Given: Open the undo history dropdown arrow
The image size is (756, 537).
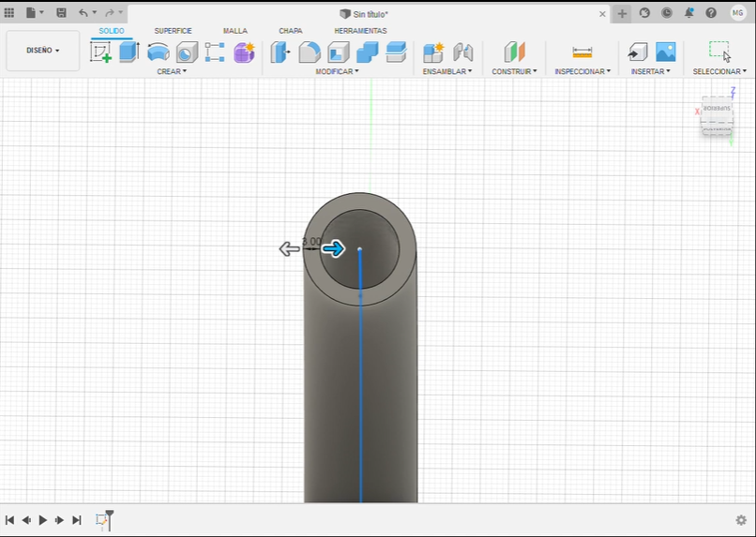Looking at the screenshot, I should coord(95,12).
